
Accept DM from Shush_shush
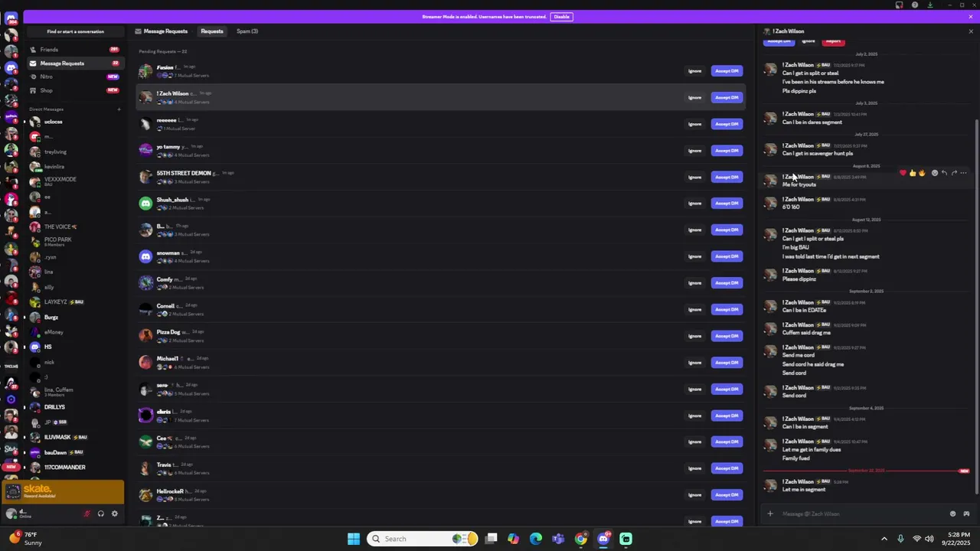[727, 204]
